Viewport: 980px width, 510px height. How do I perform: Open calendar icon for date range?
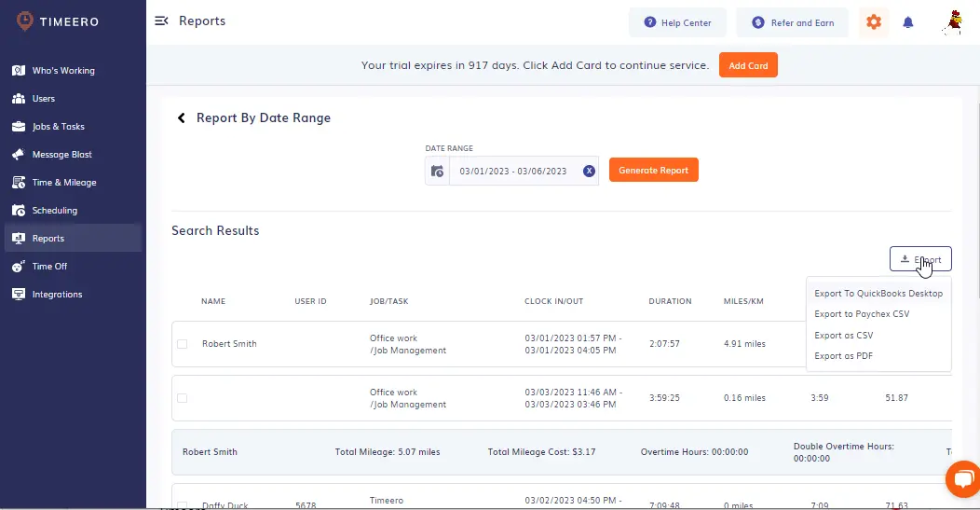coord(437,171)
